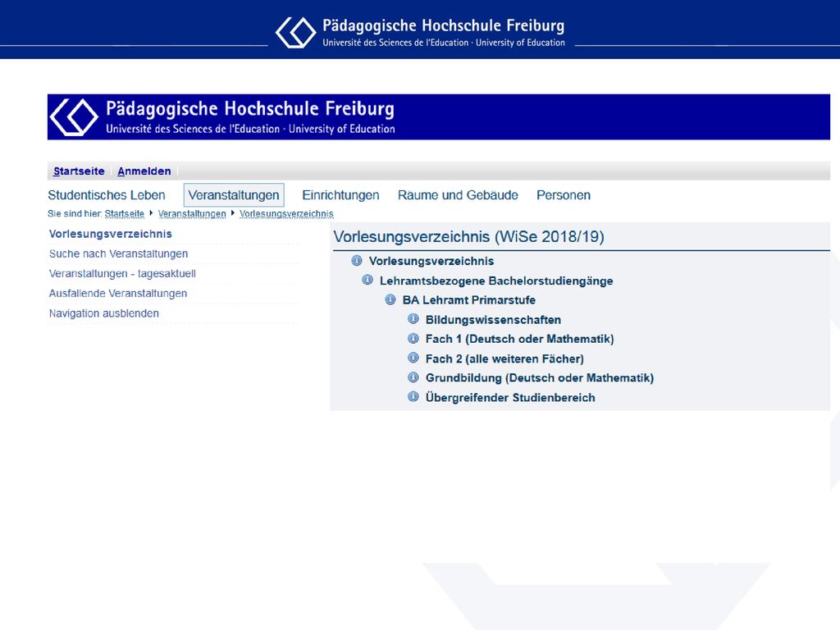
Task: Click the diamond logo in the blue page header
Action: click(74, 116)
